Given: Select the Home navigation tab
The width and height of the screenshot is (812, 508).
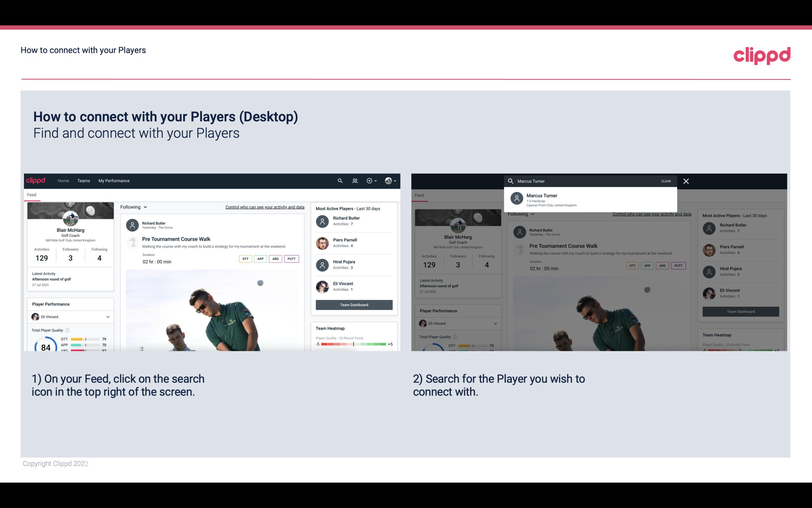Looking at the screenshot, I should (63, 181).
